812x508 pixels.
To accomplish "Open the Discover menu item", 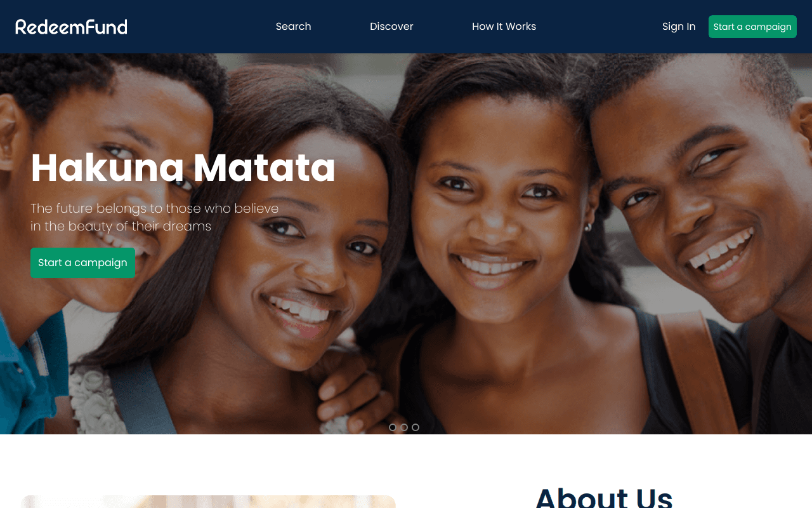I will 391,27.
